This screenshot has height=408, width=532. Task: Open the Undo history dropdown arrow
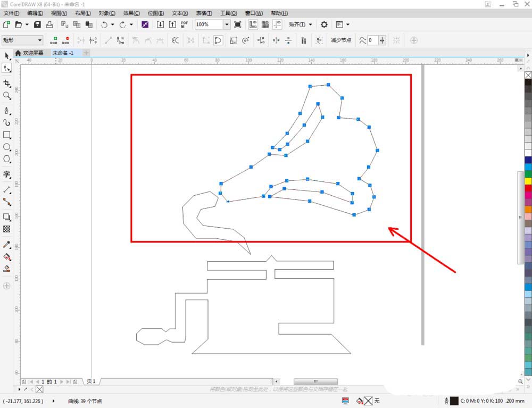112,24
